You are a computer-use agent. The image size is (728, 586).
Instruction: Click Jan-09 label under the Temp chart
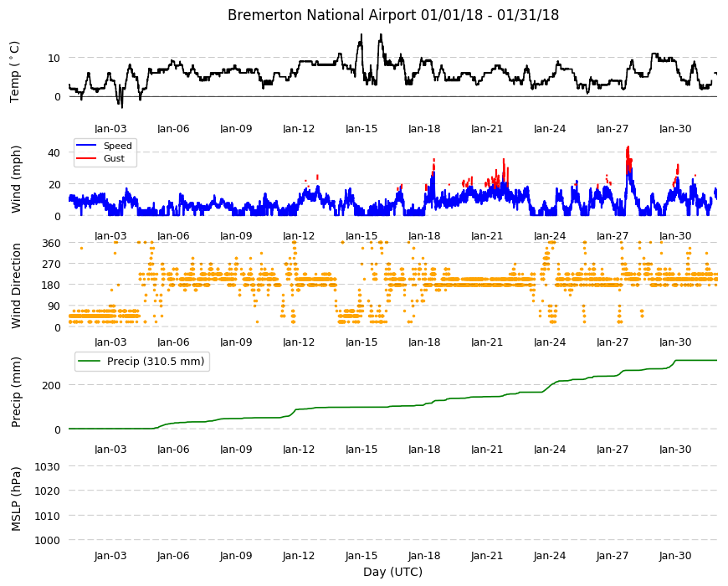(236, 129)
